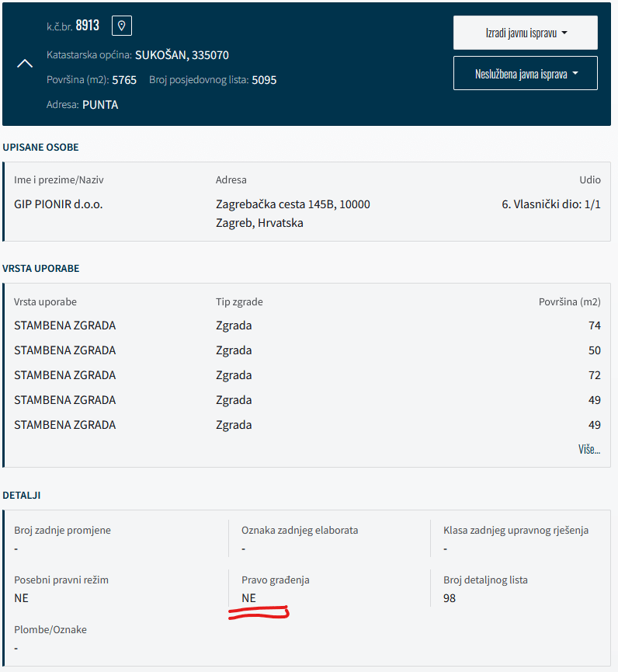Click the owner address Zagrebačka cesta 145B
This screenshot has height=672, width=618.
coord(293,204)
